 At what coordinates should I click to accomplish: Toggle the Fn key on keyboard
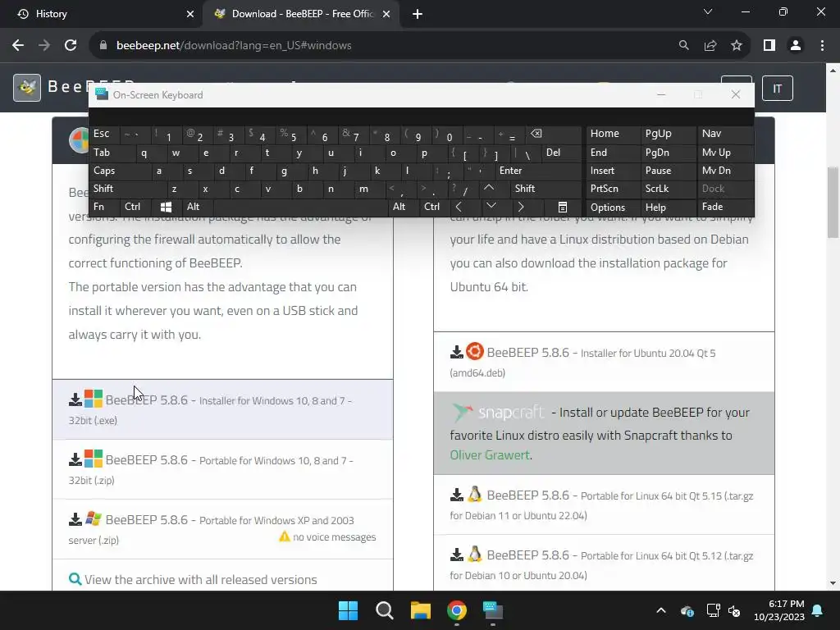point(104,207)
